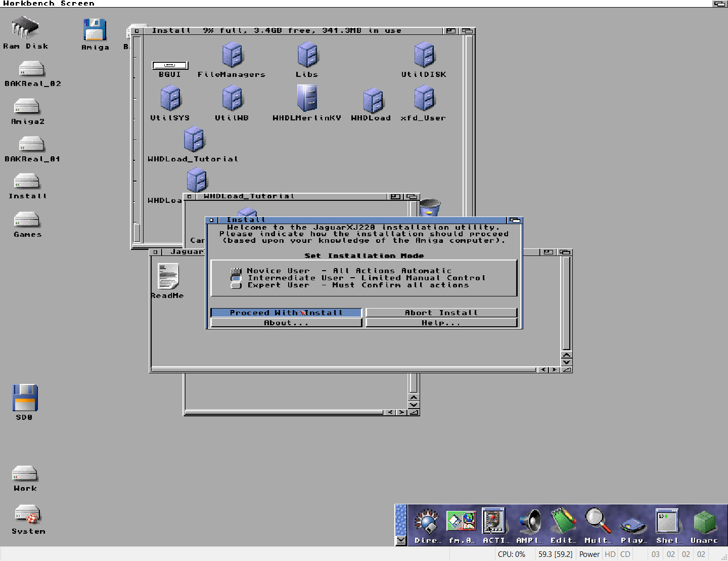Open the Work drive icon

coord(25,474)
